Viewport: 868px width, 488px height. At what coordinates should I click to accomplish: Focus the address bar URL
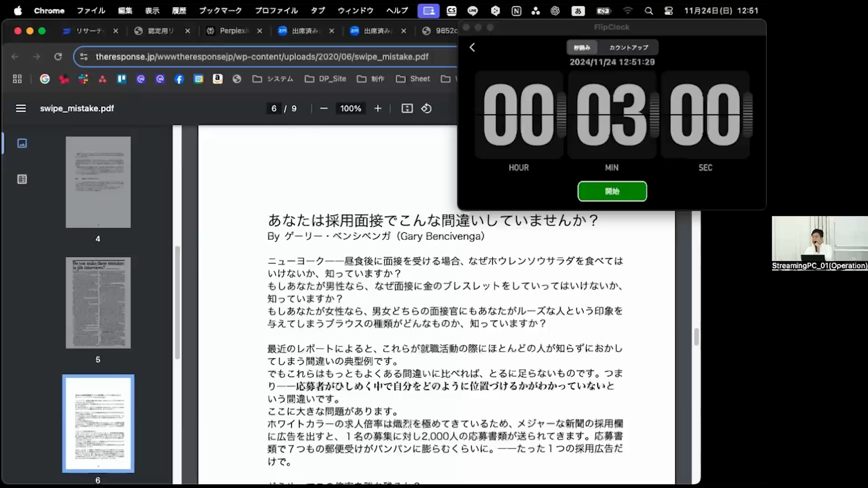pyautogui.click(x=262, y=56)
